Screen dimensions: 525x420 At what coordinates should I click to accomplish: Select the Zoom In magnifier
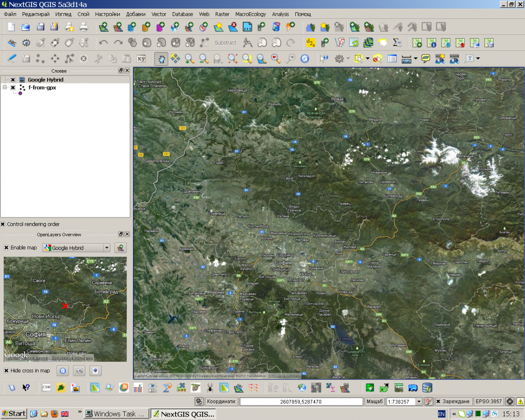189,59
